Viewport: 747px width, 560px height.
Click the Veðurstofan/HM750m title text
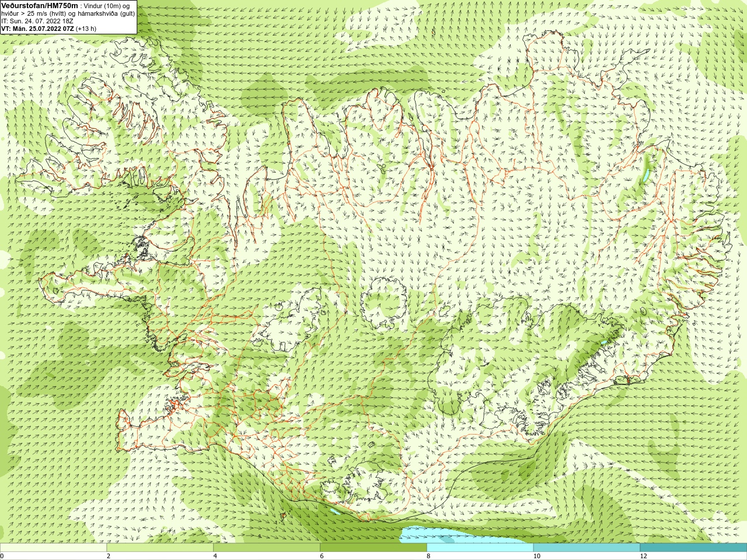(x=40, y=5)
